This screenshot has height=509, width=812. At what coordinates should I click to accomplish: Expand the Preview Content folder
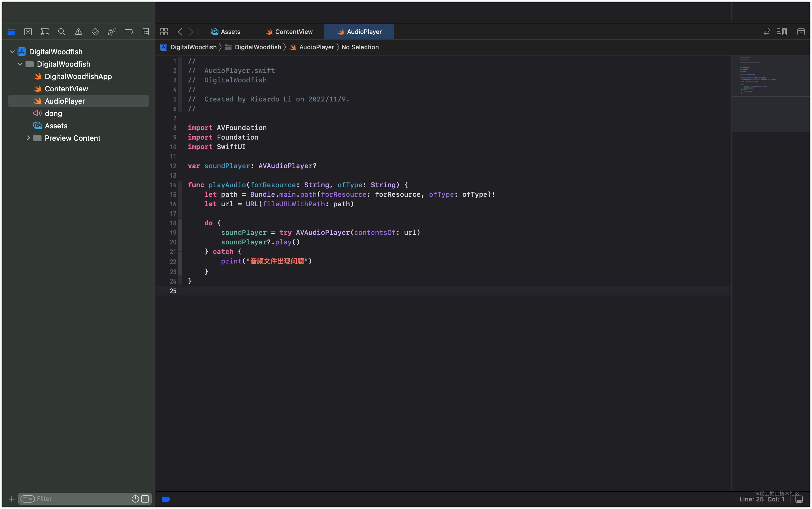coord(28,138)
